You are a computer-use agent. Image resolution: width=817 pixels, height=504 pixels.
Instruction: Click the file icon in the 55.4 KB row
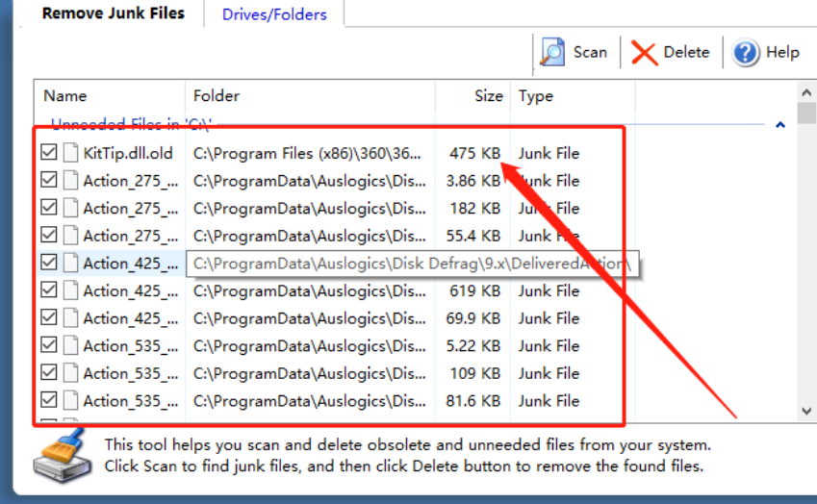click(x=71, y=236)
